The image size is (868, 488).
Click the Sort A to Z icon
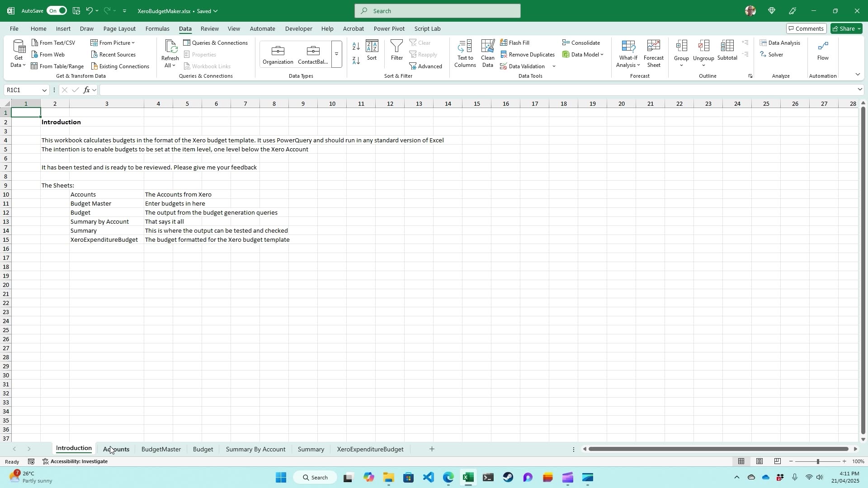(x=356, y=47)
